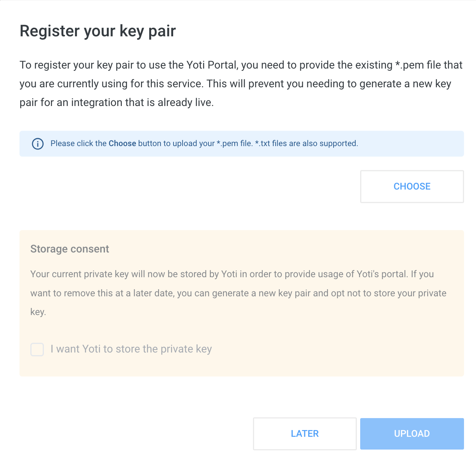476x469 pixels.
Task: Click the word "key." ending the consent text
Action: (38, 312)
